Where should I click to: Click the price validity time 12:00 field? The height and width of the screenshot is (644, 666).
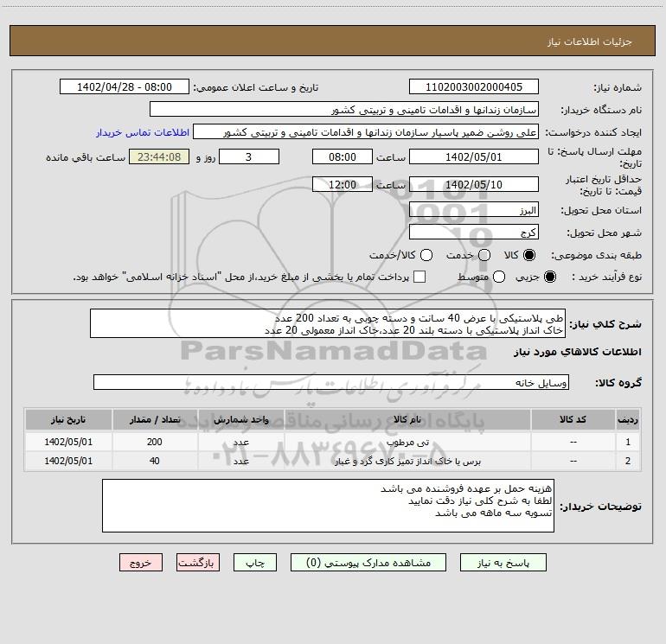(343, 184)
